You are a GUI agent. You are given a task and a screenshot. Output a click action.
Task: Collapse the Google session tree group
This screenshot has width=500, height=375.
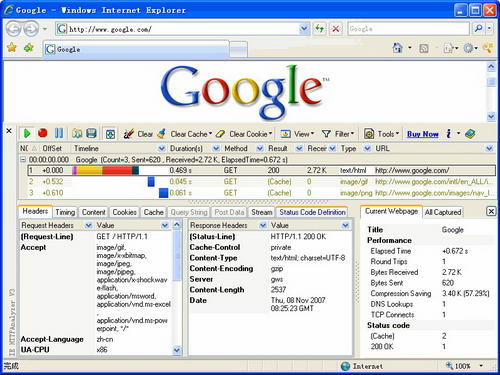point(23,160)
